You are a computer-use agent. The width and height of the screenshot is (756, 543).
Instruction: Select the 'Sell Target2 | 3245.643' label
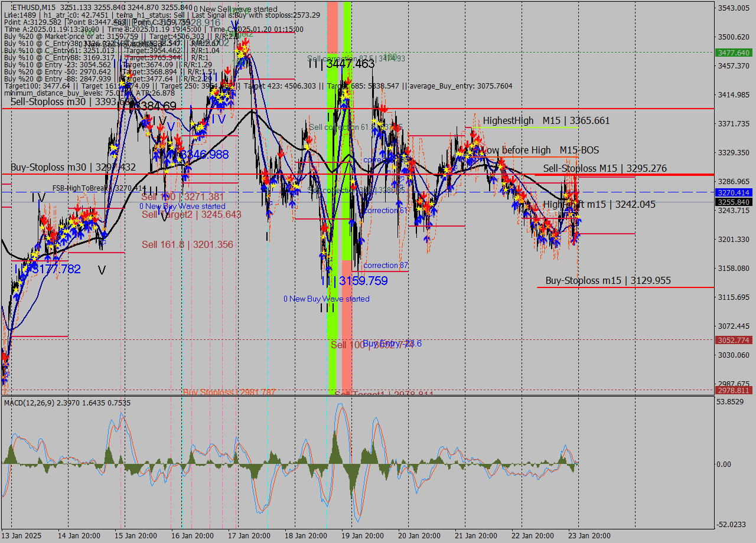coord(191,214)
